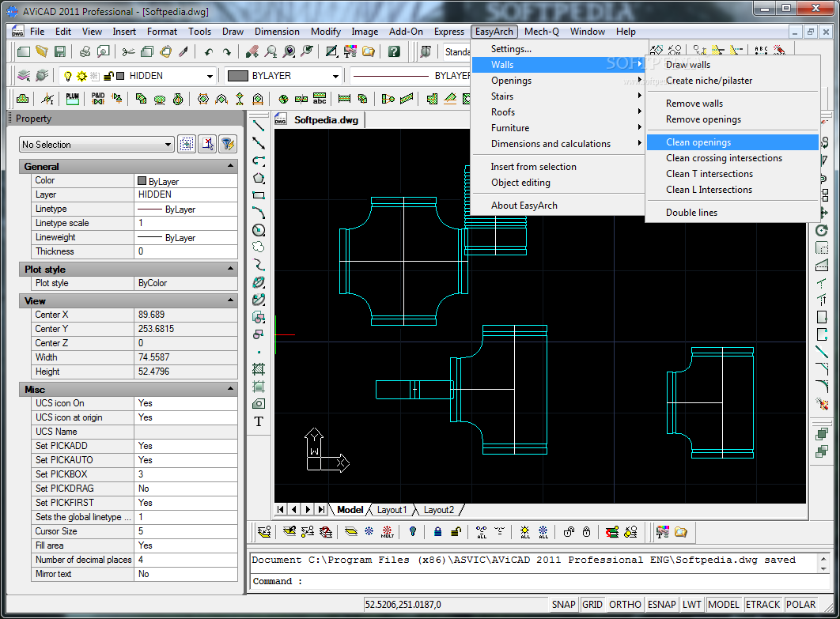Choose Double lines option
The width and height of the screenshot is (840, 619).
(732, 212)
